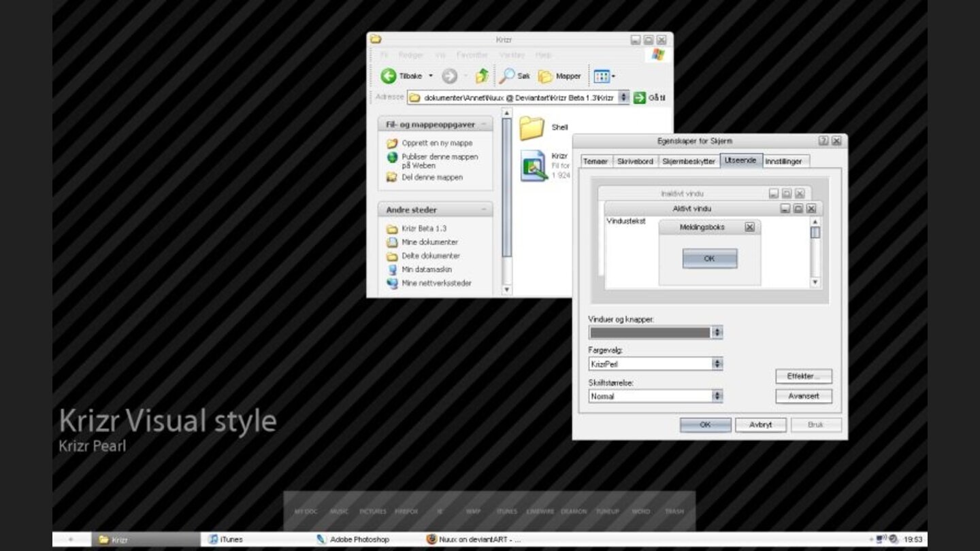980x551 pixels.
Task: Switch to the Innstillinger tab
Action: pos(785,161)
